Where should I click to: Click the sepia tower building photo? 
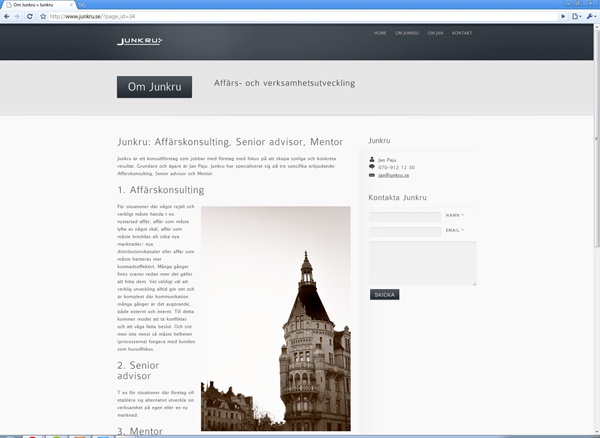click(x=276, y=319)
